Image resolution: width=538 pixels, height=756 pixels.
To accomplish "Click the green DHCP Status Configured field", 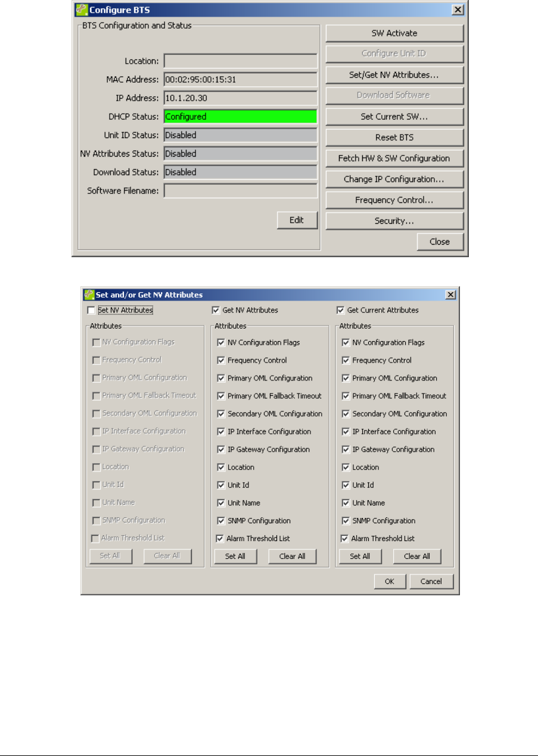I will [241, 117].
